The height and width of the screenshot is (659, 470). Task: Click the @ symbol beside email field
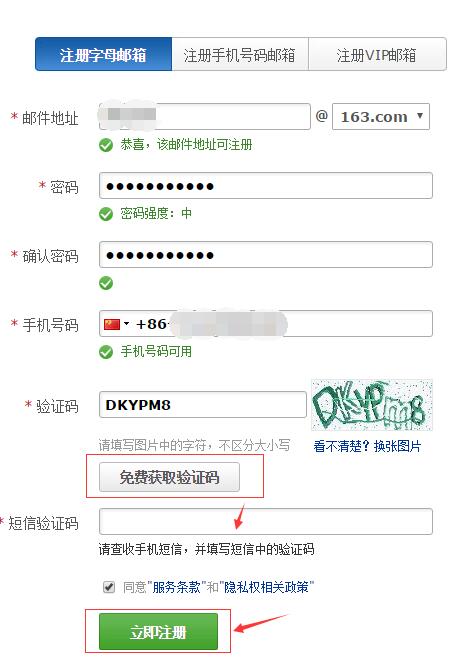pyautogui.click(x=322, y=116)
